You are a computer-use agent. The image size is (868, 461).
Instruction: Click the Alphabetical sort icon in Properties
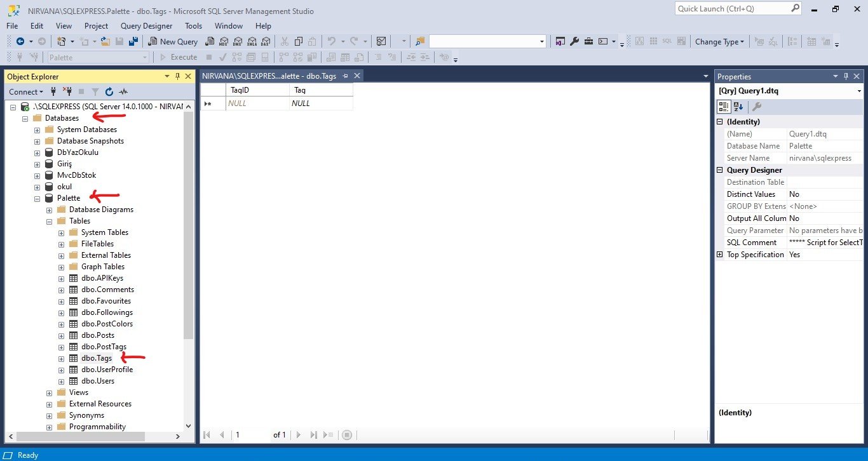coord(738,107)
